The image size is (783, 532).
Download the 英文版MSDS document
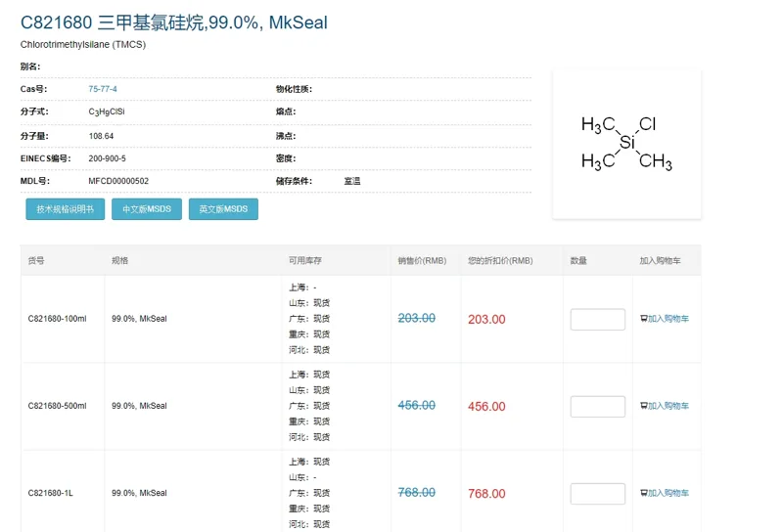click(x=223, y=209)
